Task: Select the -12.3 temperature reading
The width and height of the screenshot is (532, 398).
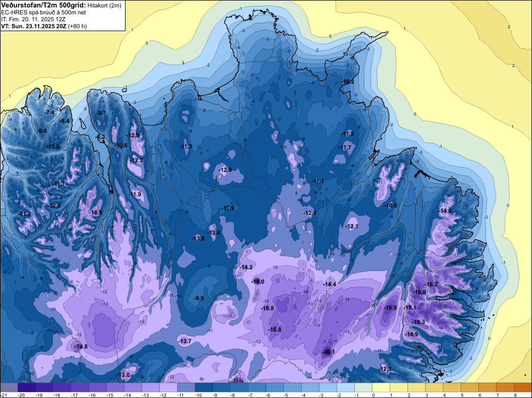Action: click(x=136, y=160)
